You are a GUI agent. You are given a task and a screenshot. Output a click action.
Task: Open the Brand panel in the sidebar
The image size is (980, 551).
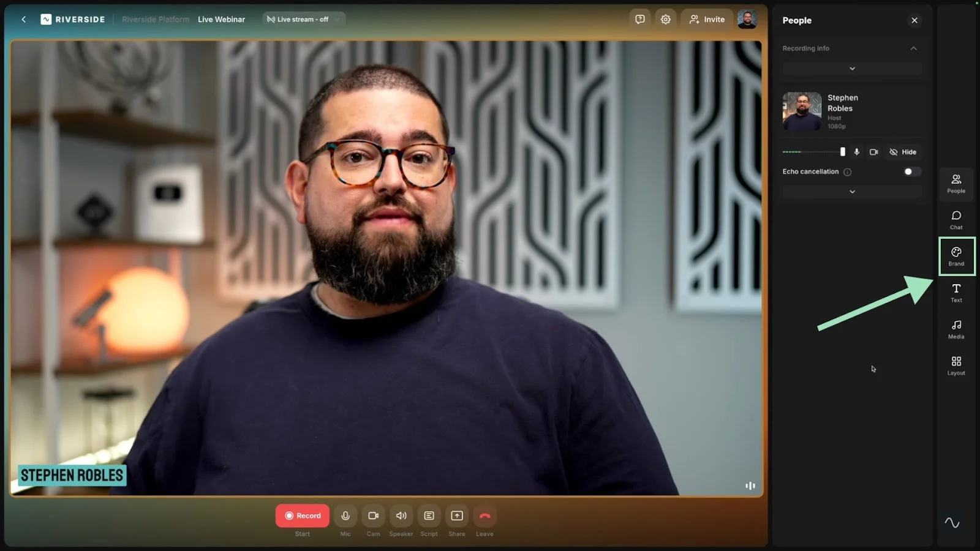coord(956,256)
